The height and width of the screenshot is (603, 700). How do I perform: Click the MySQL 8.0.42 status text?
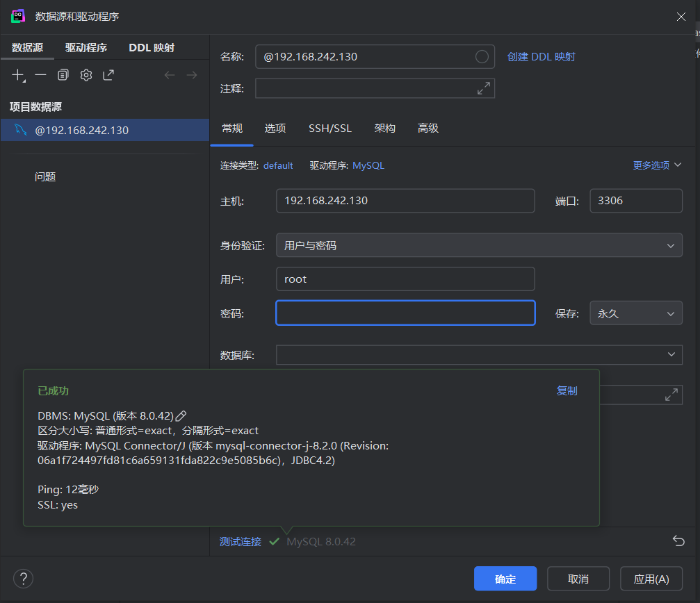tap(321, 541)
